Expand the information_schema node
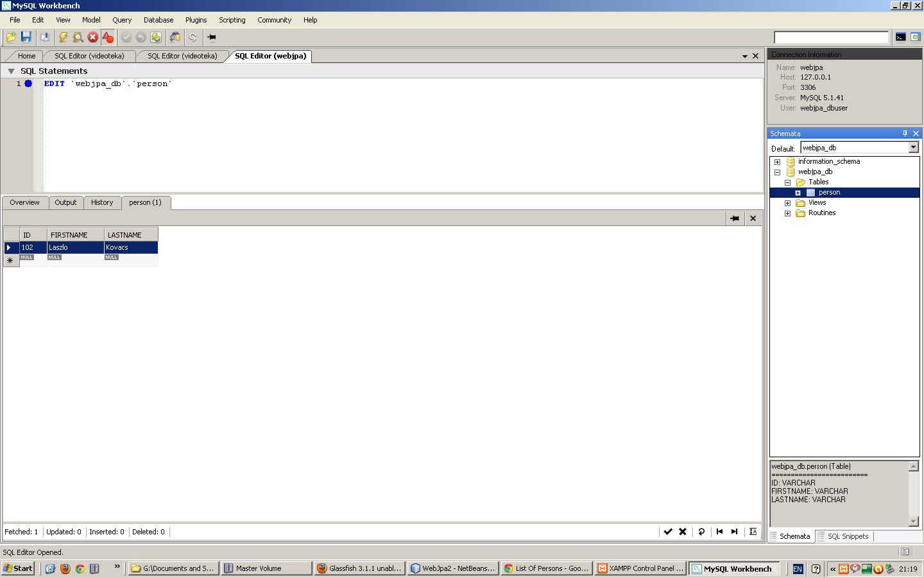The height and width of the screenshot is (578, 924). click(777, 162)
